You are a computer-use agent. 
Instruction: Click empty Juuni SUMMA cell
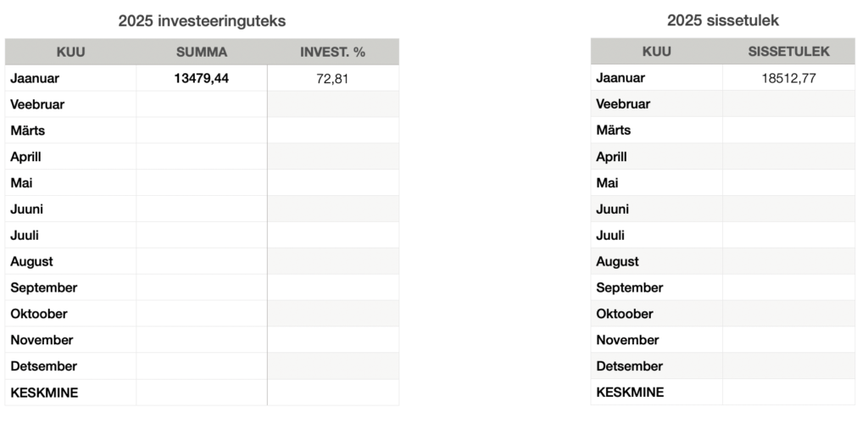(202, 209)
